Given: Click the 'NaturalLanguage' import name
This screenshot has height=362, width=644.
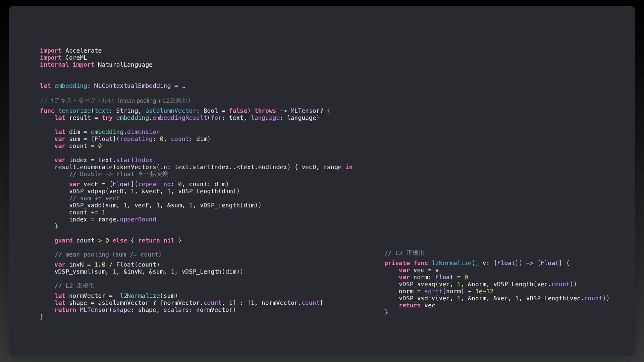Looking at the screenshot, I should (125, 65).
